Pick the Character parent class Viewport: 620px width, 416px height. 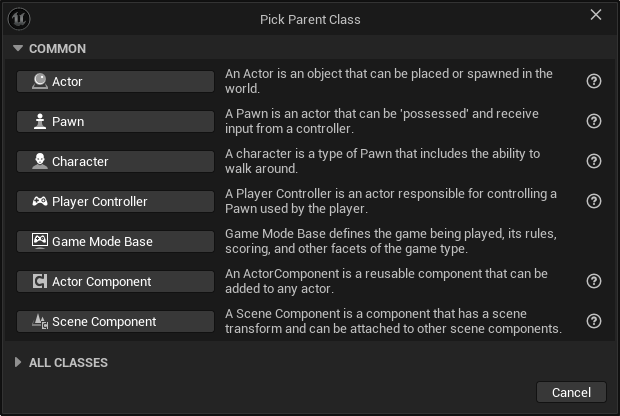click(x=115, y=161)
